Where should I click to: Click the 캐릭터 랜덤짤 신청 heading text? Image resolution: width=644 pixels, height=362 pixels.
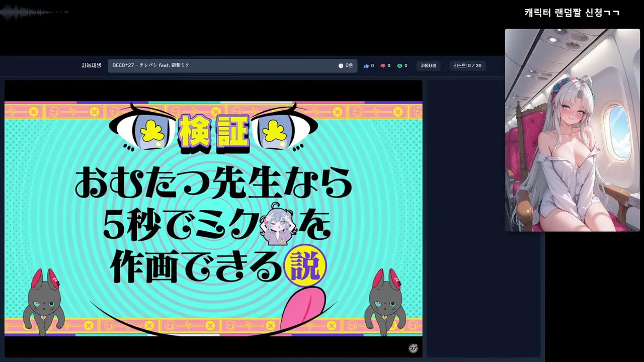[572, 13]
